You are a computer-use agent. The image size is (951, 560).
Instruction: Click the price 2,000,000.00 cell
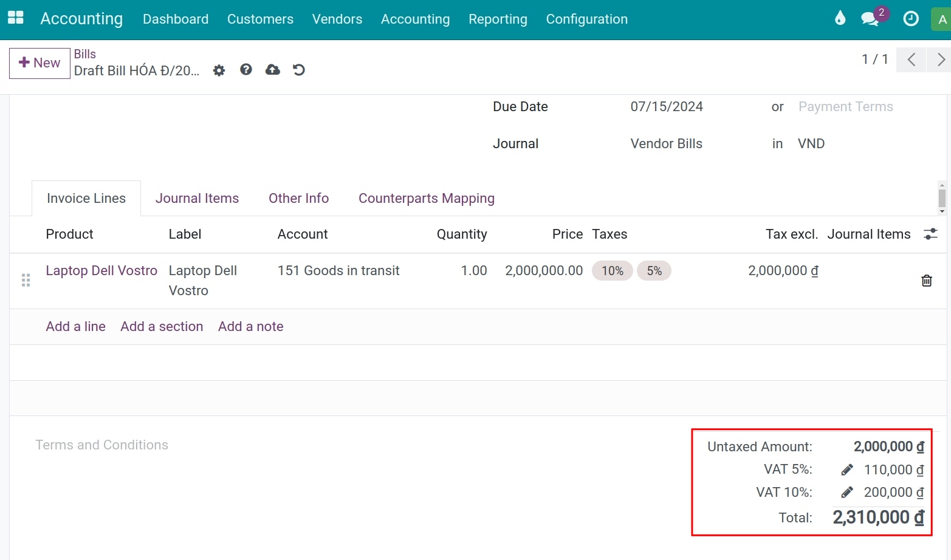pyautogui.click(x=544, y=270)
